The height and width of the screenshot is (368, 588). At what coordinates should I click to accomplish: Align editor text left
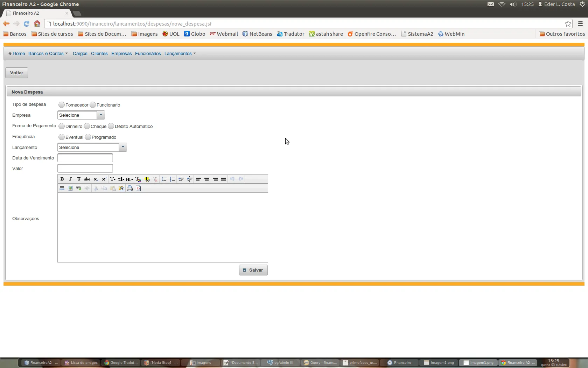pos(198,179)
